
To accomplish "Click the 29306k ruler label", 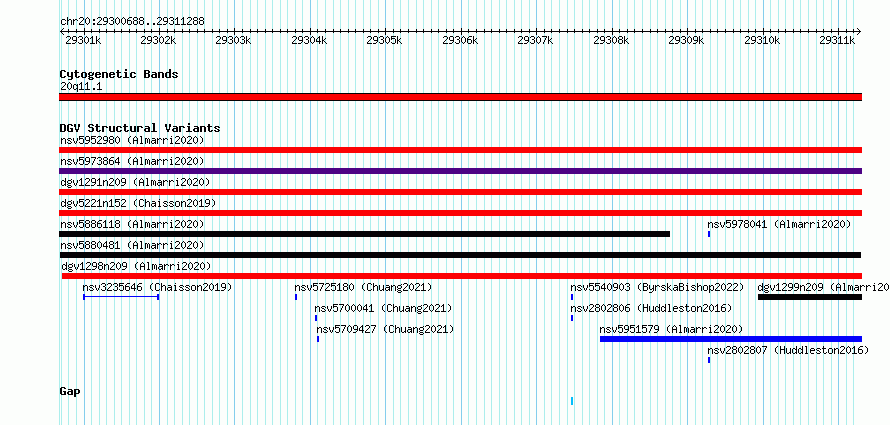I will [460, 40].
